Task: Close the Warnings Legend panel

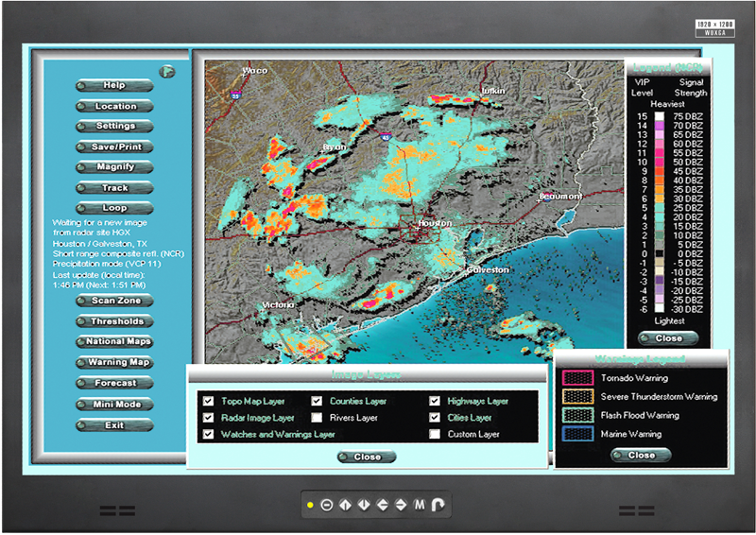Action: point(641,455)
